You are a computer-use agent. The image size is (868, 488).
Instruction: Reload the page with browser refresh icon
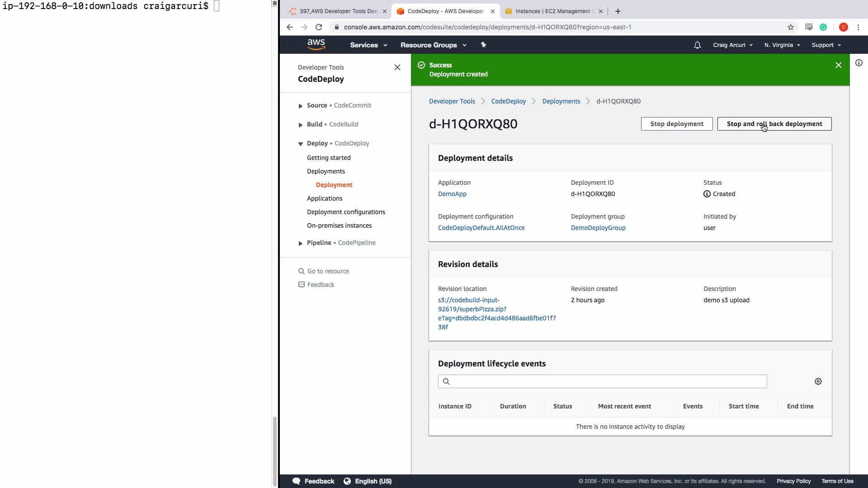319,27
